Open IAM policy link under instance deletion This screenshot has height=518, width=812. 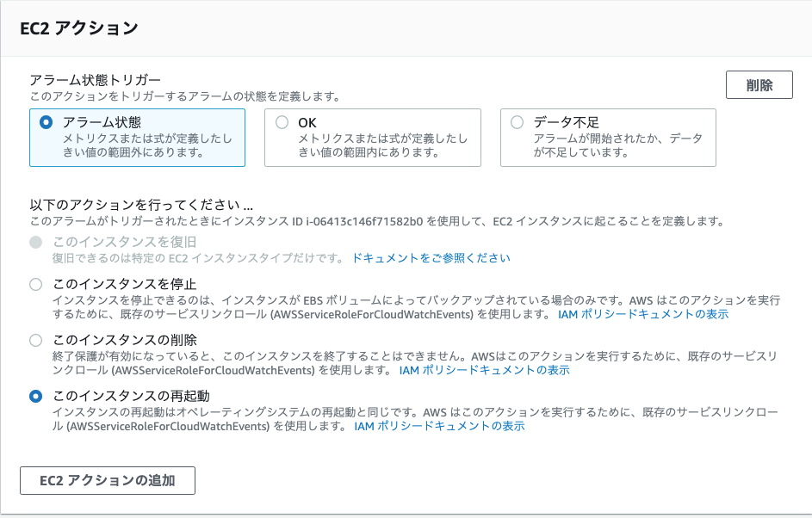pos(484,370)
